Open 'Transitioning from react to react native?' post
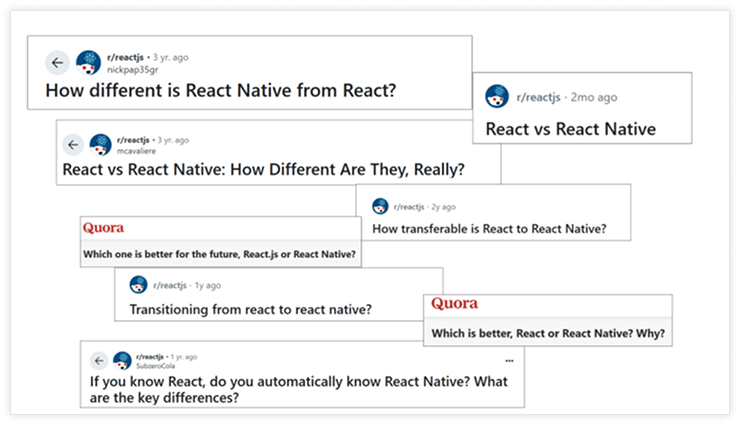This screenshot has width=740, height=425. [x=251, y=309]
